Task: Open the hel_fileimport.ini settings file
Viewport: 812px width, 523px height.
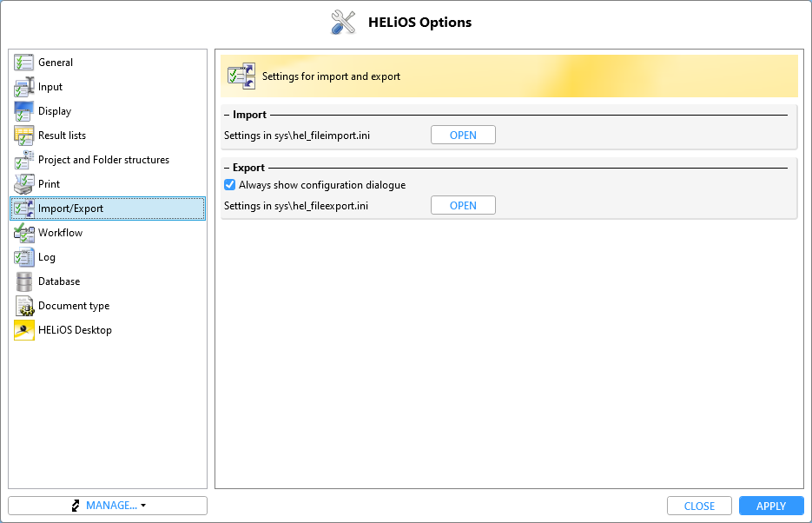Action: 463,135
